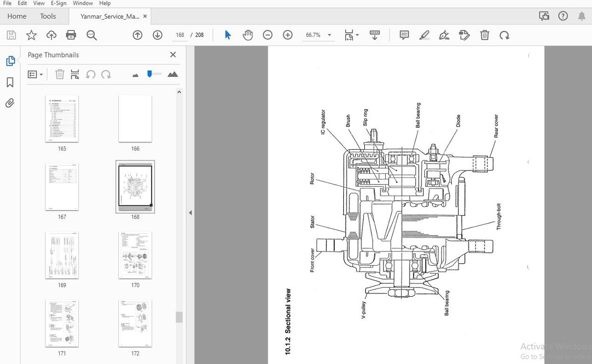
Task: Switch to the Home tab
Action: point(17,16)
